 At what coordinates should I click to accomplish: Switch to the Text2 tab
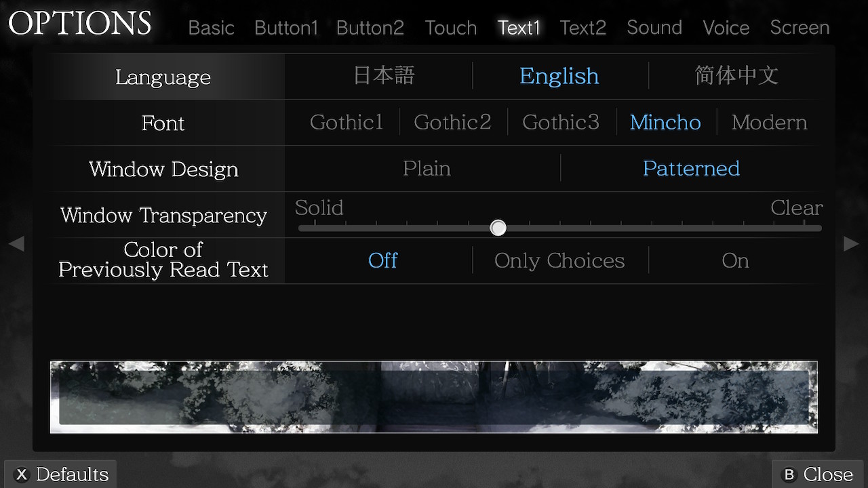tap(583, 28)
